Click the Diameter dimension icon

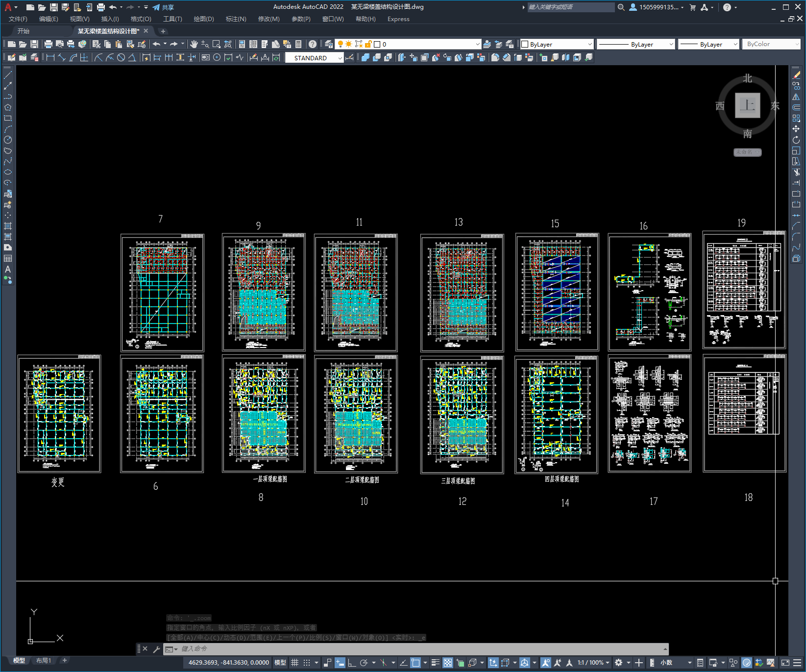tap(121, 57)
